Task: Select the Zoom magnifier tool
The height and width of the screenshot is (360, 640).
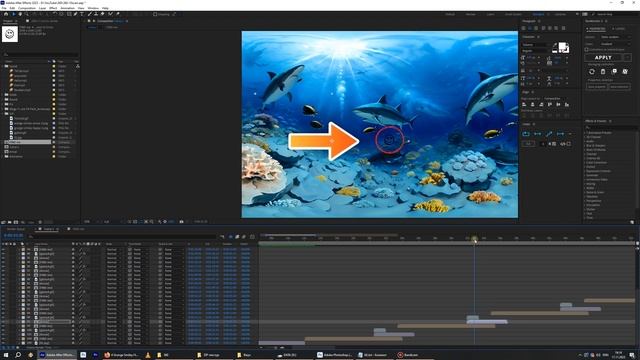Action: [27, 14]
